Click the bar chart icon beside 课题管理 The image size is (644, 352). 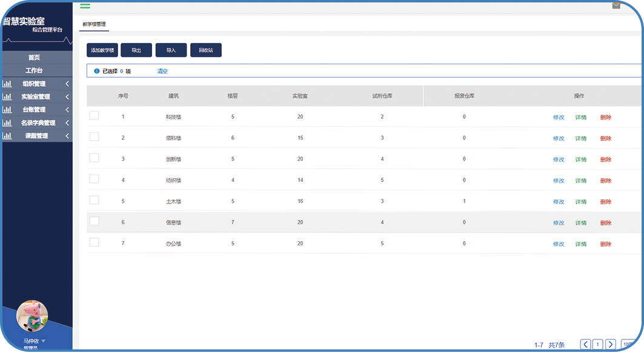coord(7,136)
